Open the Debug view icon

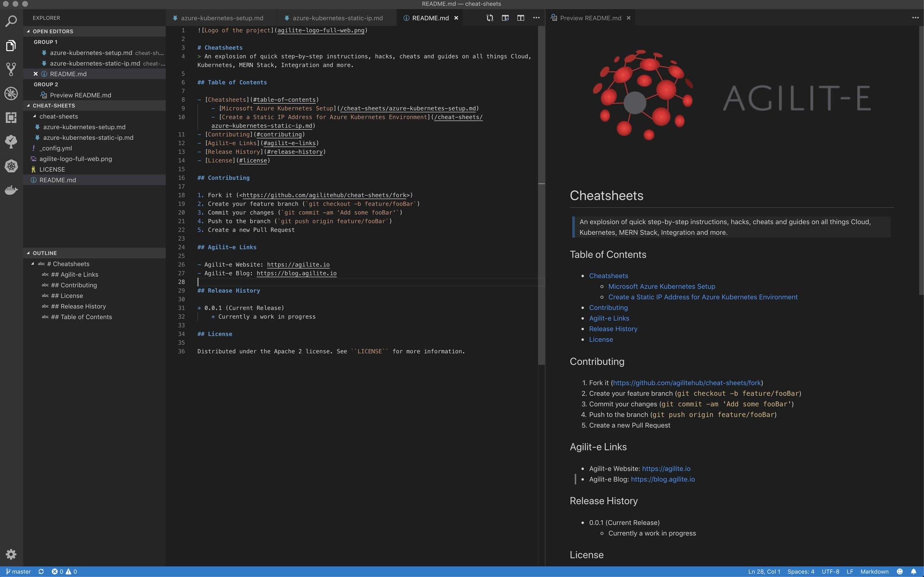click(x=11, y=93)
